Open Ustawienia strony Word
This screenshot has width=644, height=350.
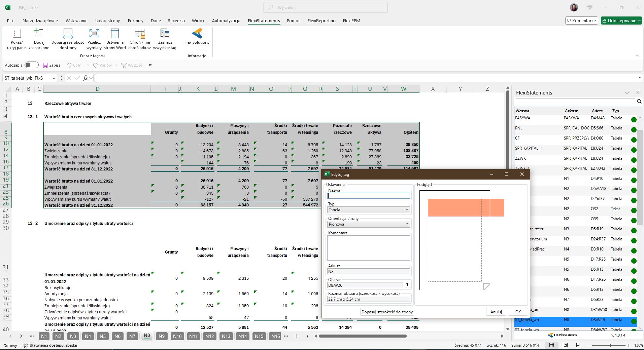[115, 34]
